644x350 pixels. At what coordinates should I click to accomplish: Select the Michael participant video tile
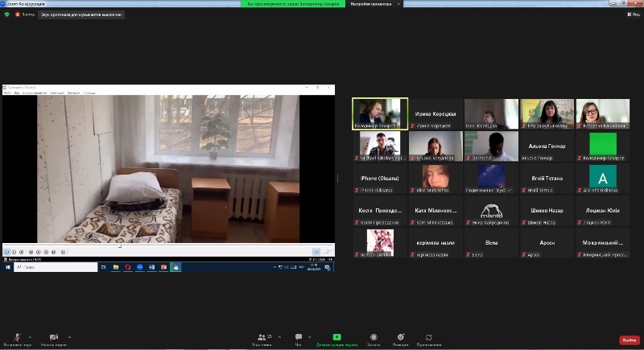pos(380,146)
